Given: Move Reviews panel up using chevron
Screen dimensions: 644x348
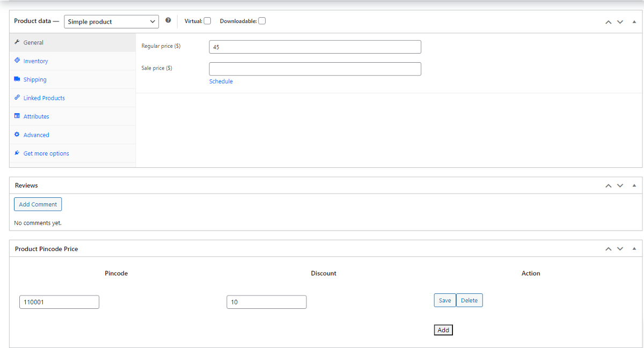Looking at the screenshot, I should coord(608,185).
